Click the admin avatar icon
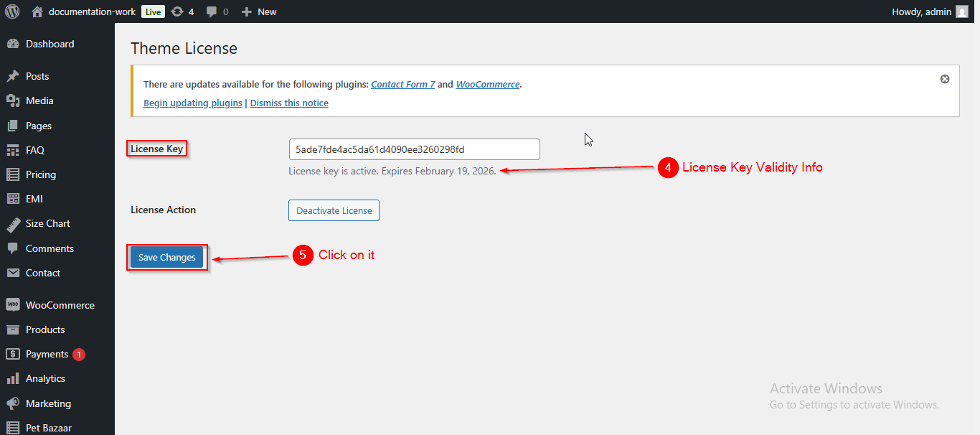 (x=962, y=11)
